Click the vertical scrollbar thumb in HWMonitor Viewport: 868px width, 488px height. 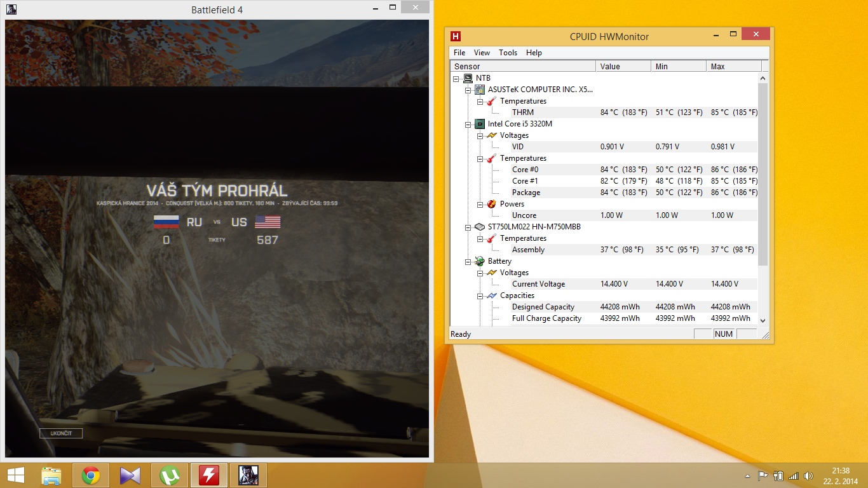point(763,174)
